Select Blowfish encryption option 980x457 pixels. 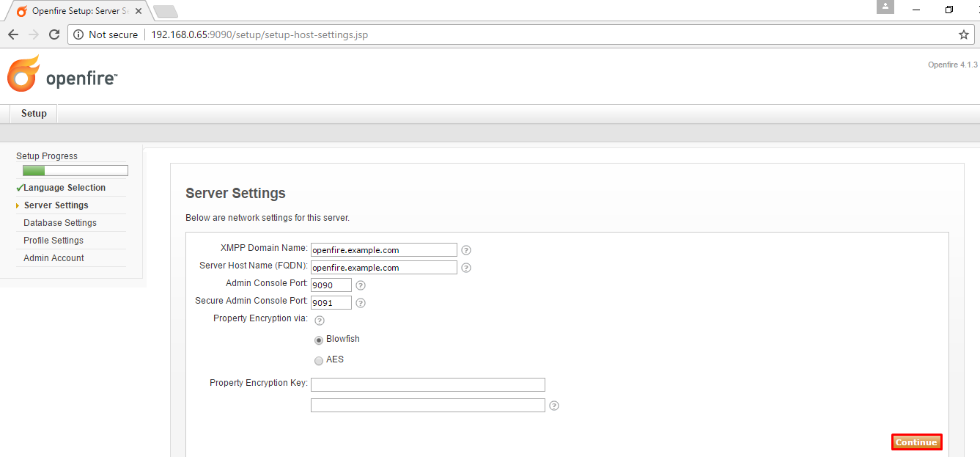coord(319,340)
